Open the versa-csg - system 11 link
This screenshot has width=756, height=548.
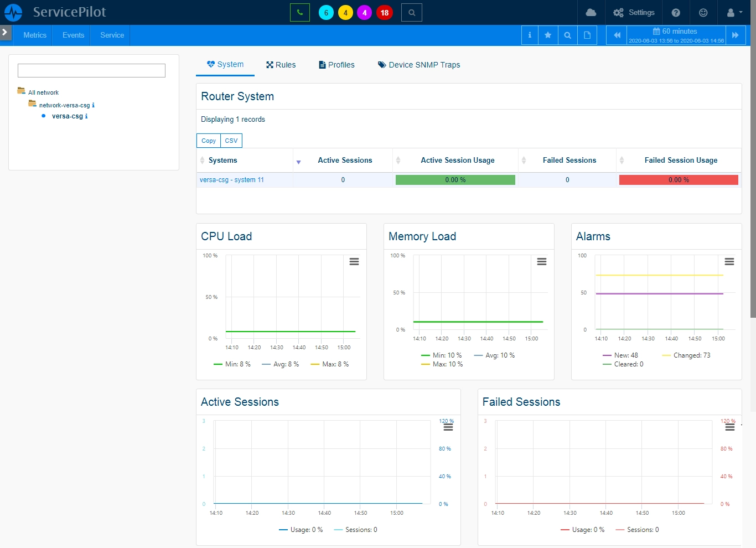tap(232, 180)
